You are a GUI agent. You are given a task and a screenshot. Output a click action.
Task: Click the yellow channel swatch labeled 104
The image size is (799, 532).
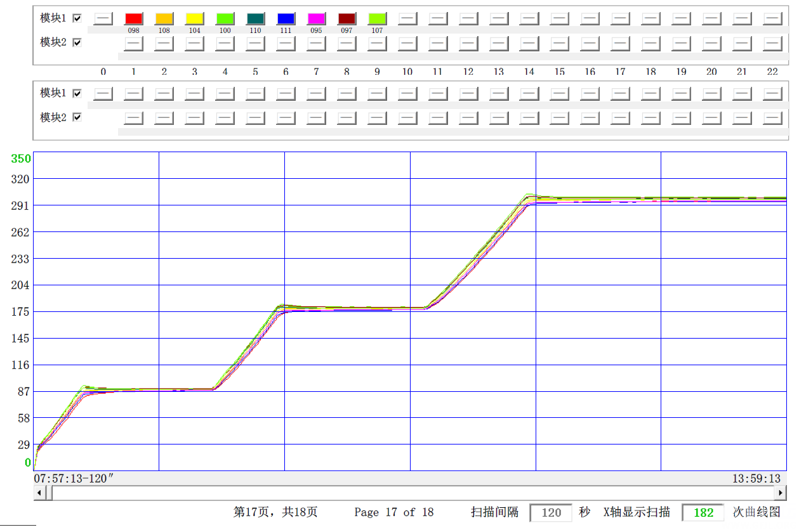click(x=194, y=18)
